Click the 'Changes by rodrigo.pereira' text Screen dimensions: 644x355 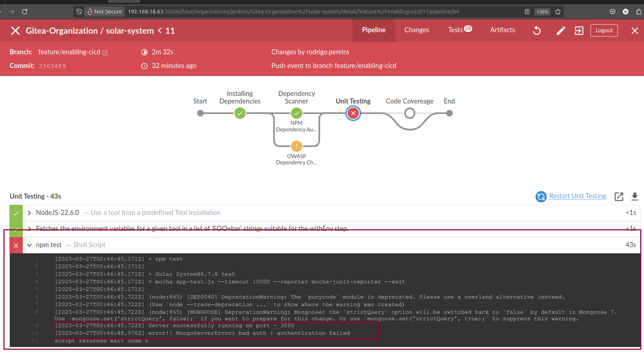310,52
